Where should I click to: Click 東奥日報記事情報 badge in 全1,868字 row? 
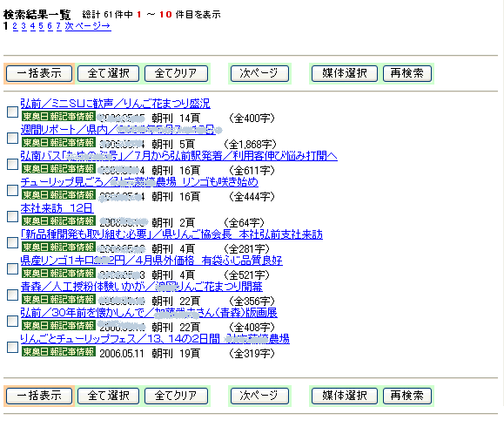(x=58, y=142)
